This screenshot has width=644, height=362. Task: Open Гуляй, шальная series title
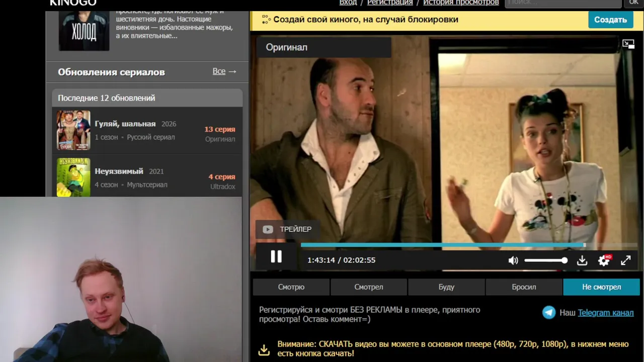125,124
